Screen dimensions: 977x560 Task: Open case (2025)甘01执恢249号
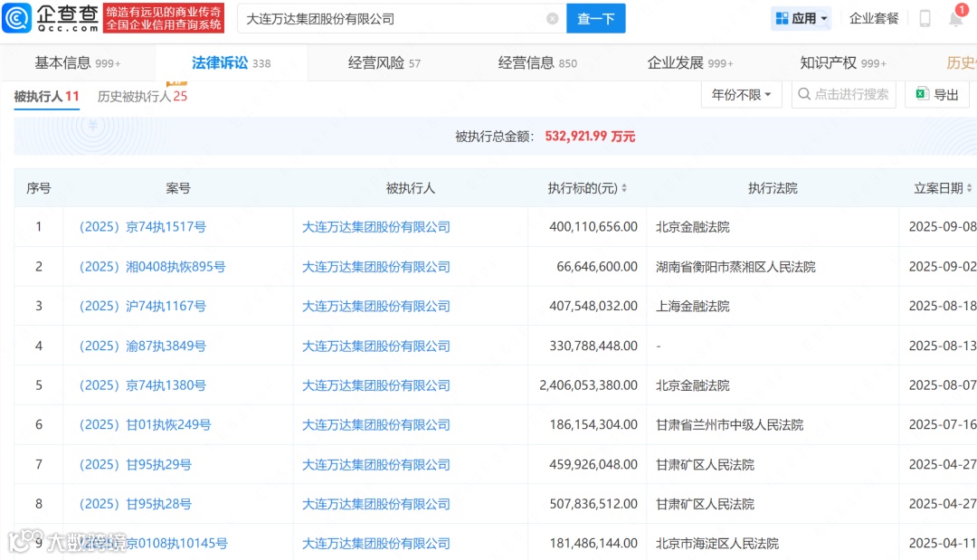click(145, 425)
